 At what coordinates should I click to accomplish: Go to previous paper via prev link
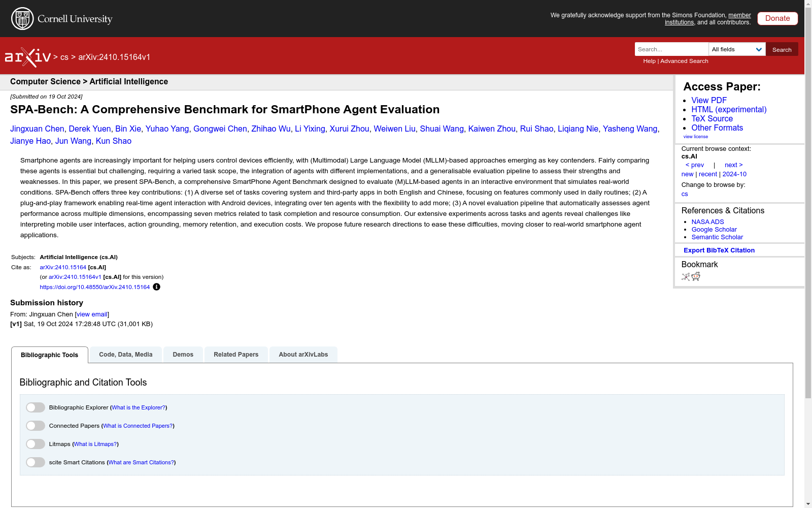695,165
